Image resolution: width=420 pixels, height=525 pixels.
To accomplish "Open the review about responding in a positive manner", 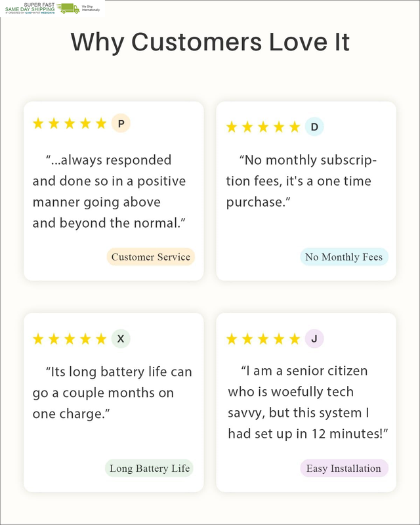I will [109, 191].
